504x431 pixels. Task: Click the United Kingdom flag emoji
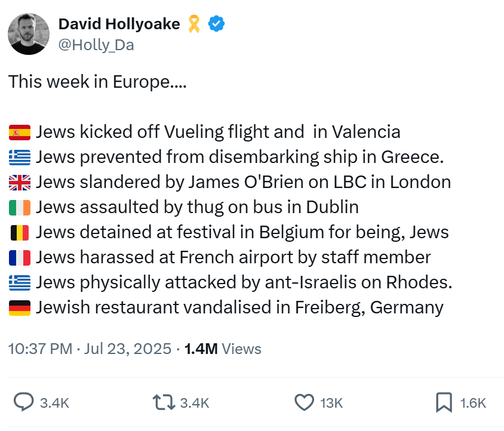point(20,183)
